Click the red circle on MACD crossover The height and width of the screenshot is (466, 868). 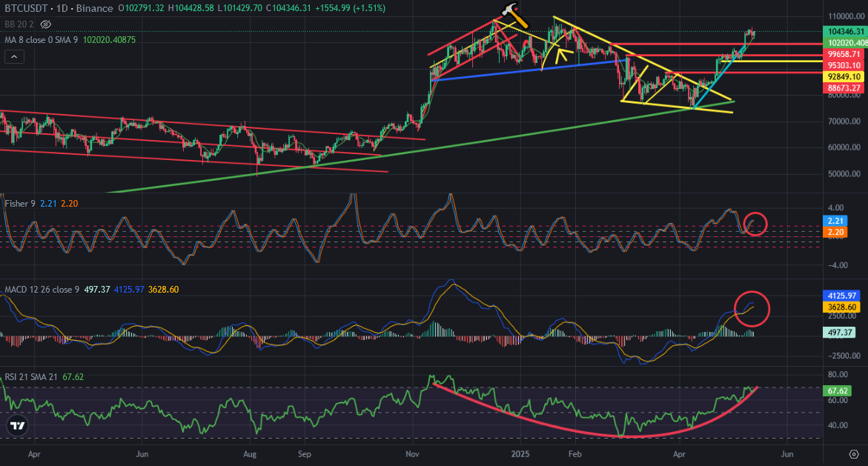pos(752,308)
